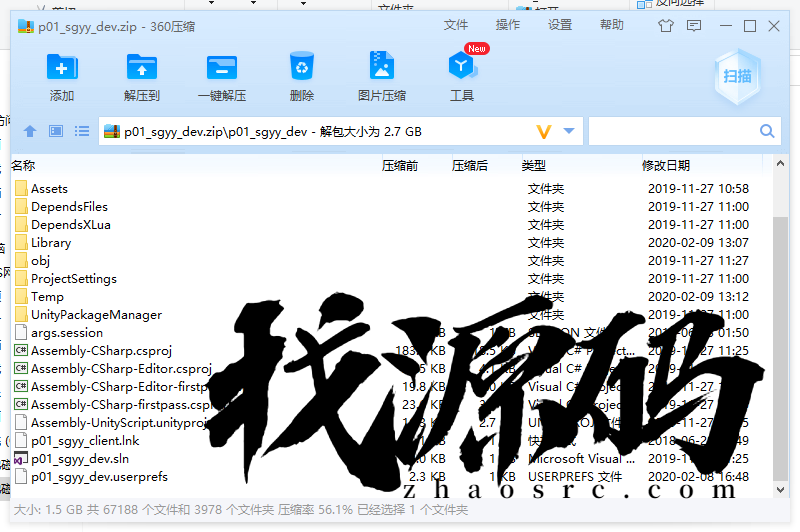
Task: Click the 扫描 (Scan) hexagon button
Action: [737, 77]
